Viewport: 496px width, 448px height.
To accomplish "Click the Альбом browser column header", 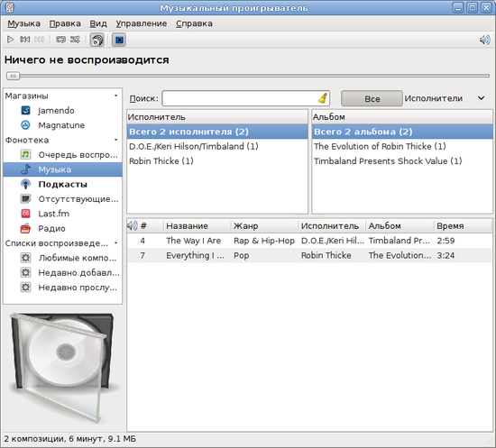I will pos(402,117).
